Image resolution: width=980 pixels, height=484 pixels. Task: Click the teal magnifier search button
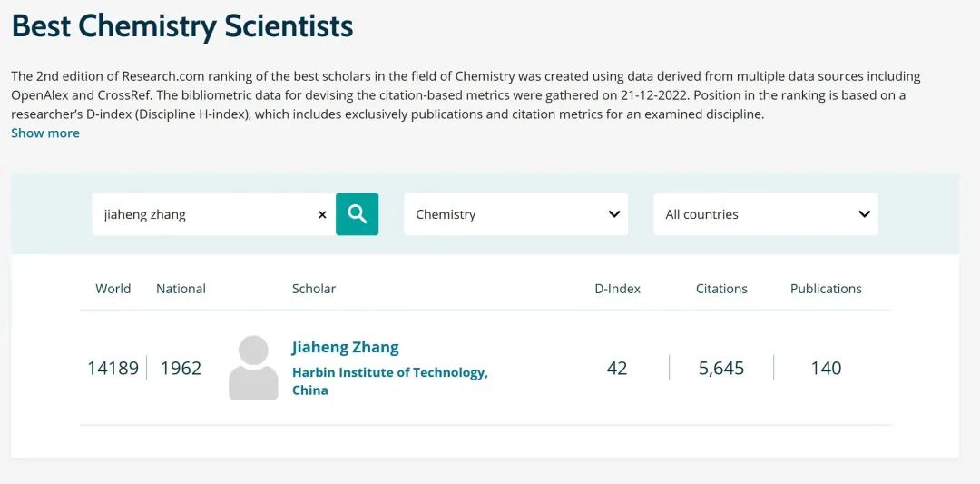point(357,214)
